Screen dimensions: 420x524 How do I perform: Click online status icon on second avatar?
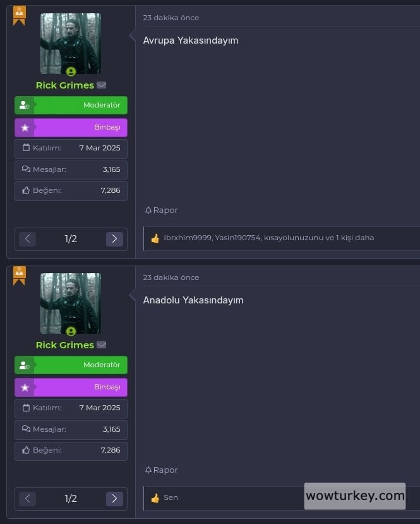71,331
